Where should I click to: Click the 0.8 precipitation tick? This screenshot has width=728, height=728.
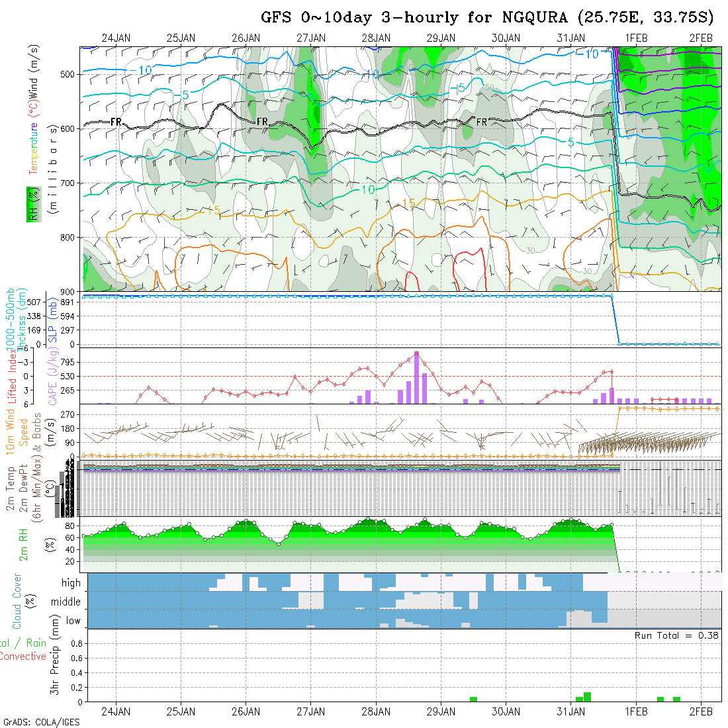pos(77,643)
